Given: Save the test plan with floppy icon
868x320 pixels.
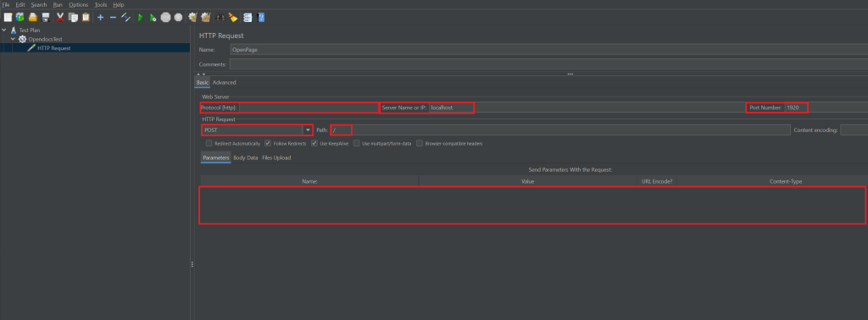Looking at the screenshot, I should tap(46, 18).
